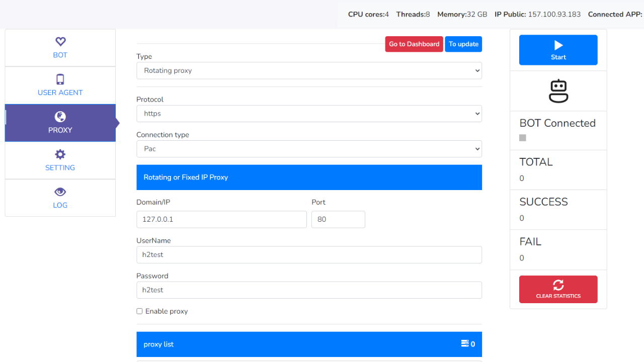This screenshot has width=644, height=362.
Task: Click the proxy list server count icon
Action: [x=465, y=344]
